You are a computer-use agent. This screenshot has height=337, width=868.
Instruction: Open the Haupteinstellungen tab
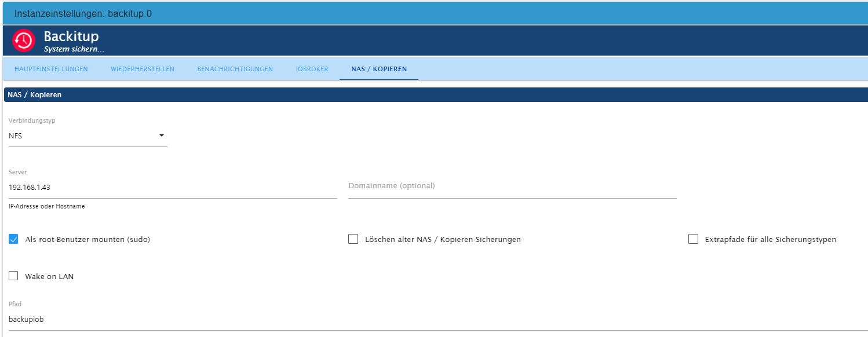(51, 69)
